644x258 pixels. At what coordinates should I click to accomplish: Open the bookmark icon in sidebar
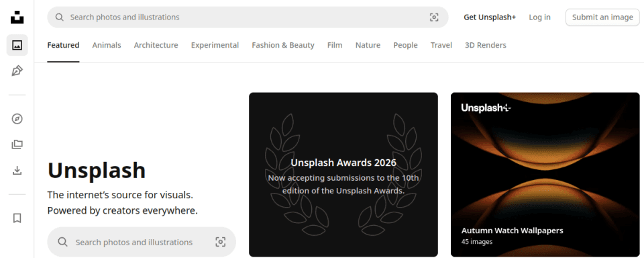17,218
